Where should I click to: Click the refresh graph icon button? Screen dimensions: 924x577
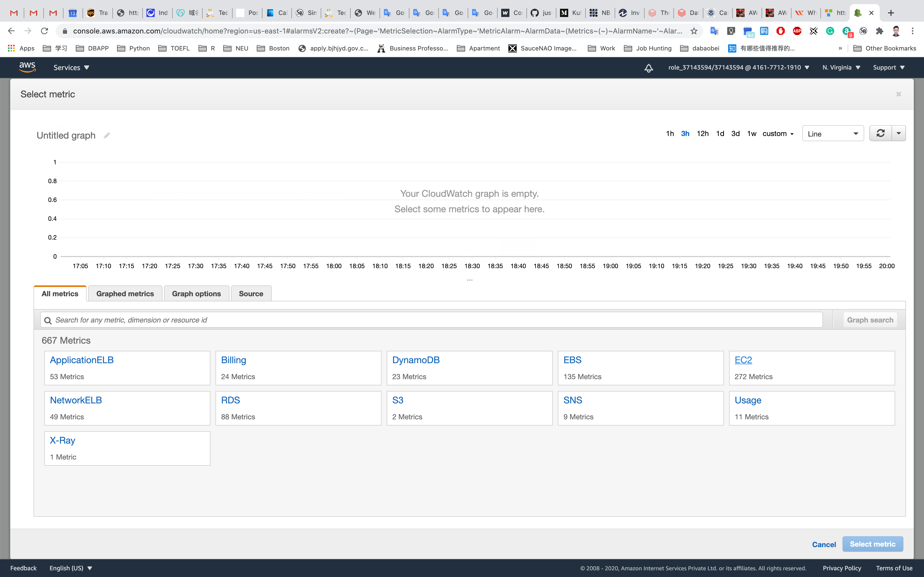coord(880,133)
